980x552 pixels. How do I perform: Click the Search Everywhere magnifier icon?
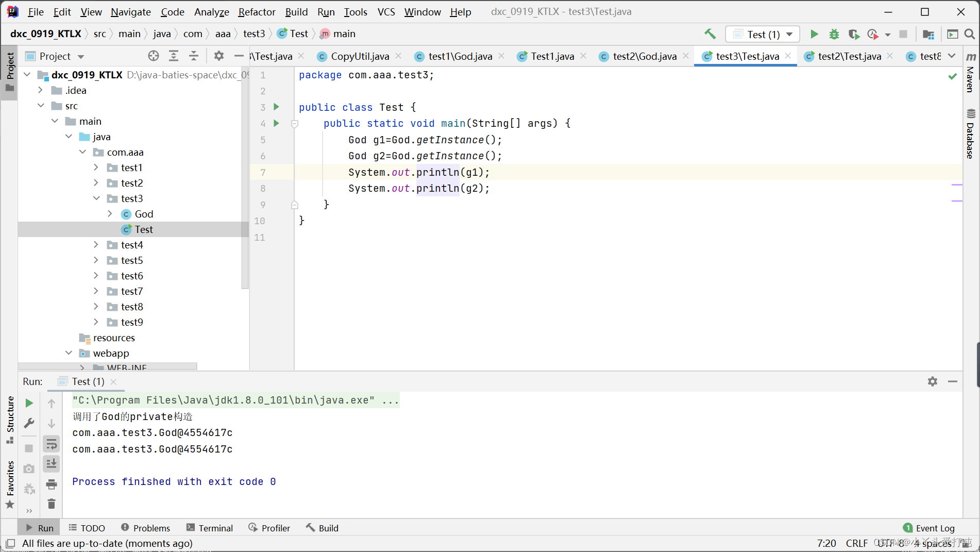coord(969,34)
